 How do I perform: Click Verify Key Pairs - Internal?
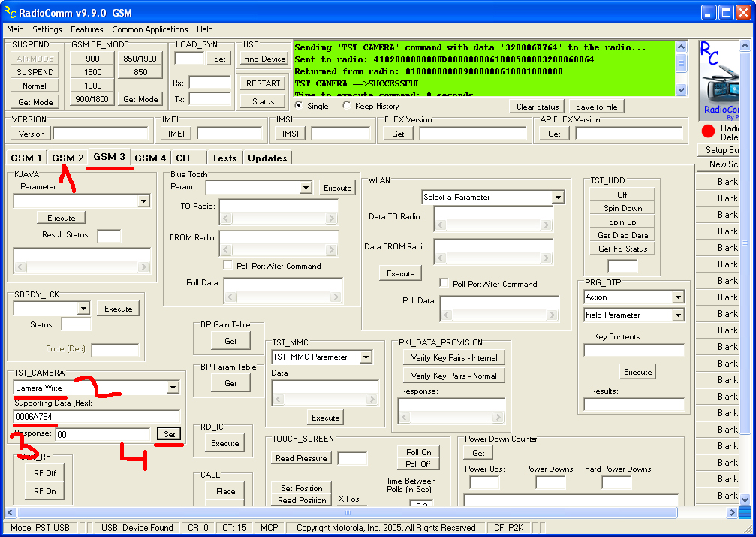tap(454, 357)
